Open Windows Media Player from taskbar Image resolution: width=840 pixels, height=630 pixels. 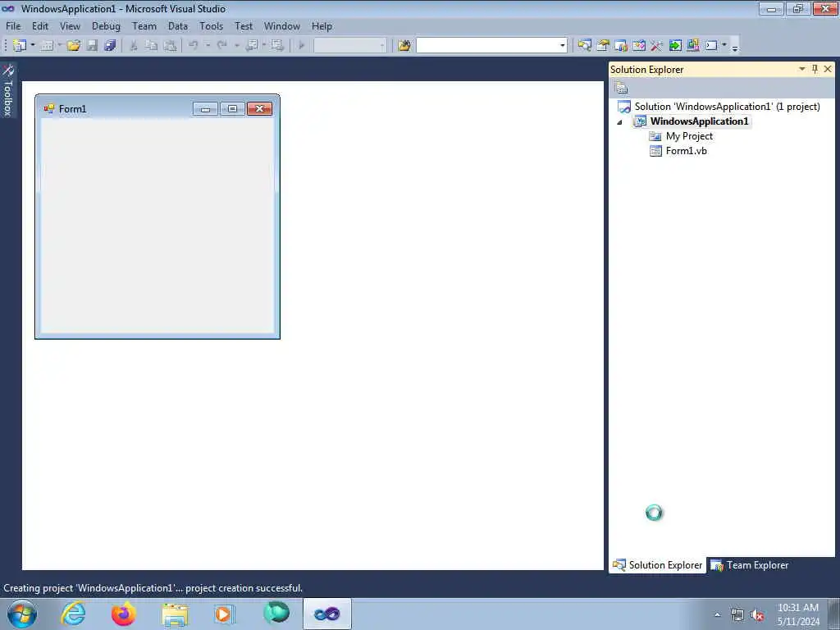(225, 614)
